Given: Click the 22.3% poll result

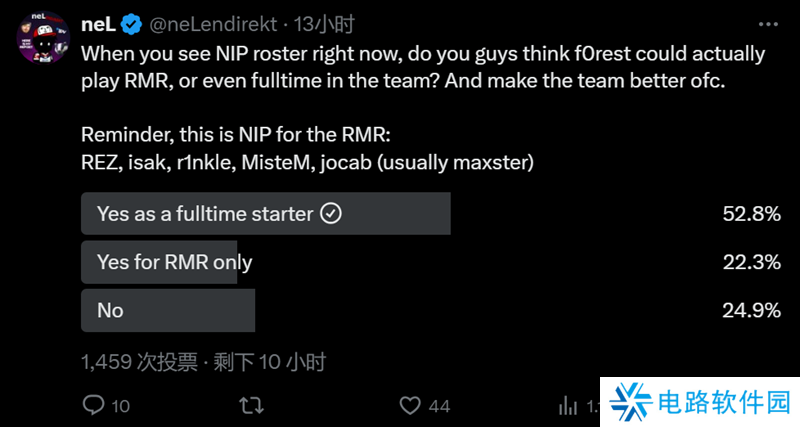Looking at the screenshot, I should [x=751, y=262].
